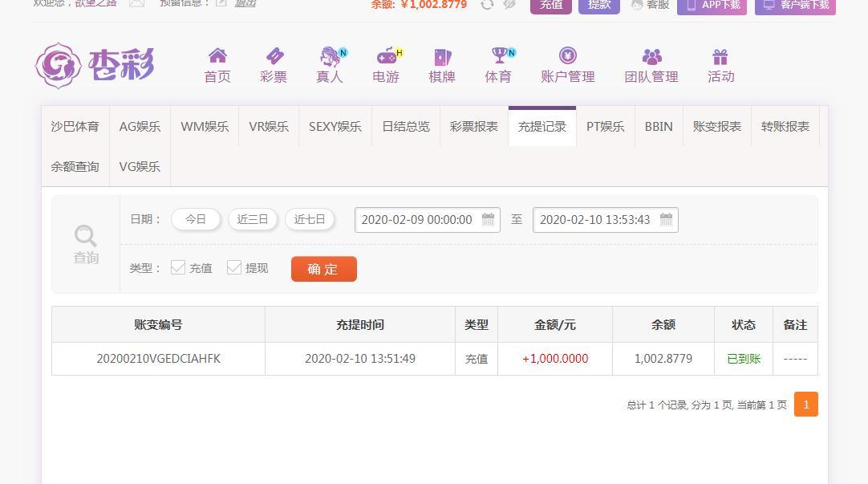Screen dimensions: 868x484
Task: Click the 提款 button in header
Action: click(x=599, y=5)
